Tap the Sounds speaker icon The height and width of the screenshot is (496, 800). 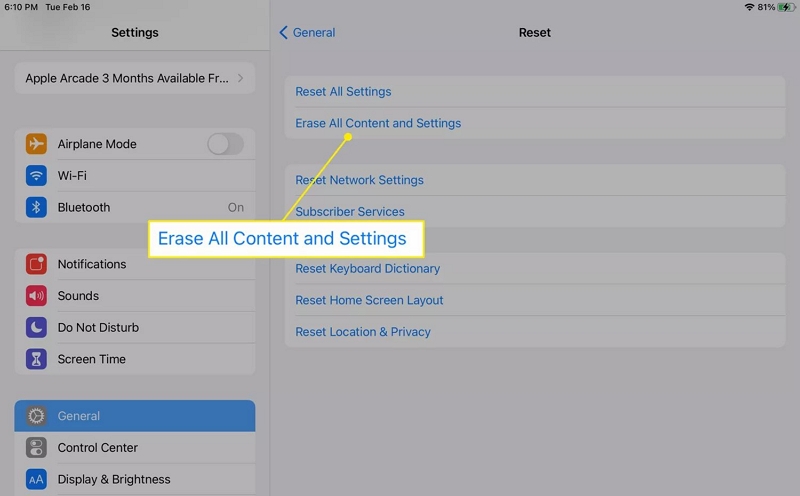click(36, 295)
